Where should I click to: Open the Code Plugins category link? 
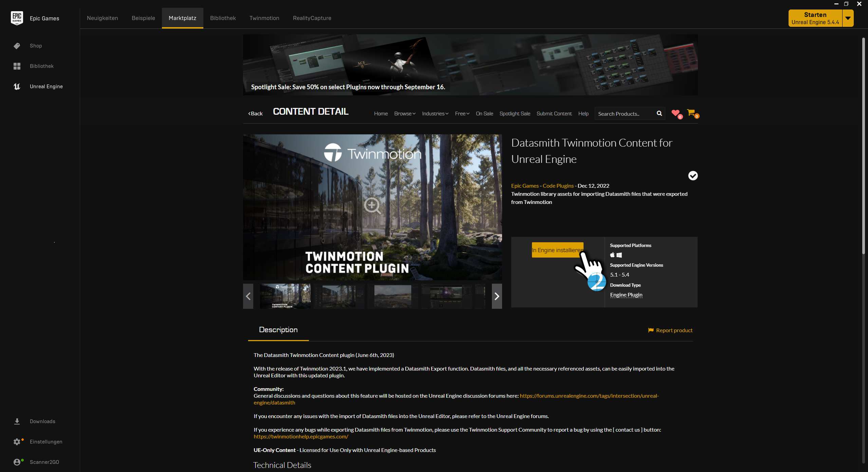[558, 186]
